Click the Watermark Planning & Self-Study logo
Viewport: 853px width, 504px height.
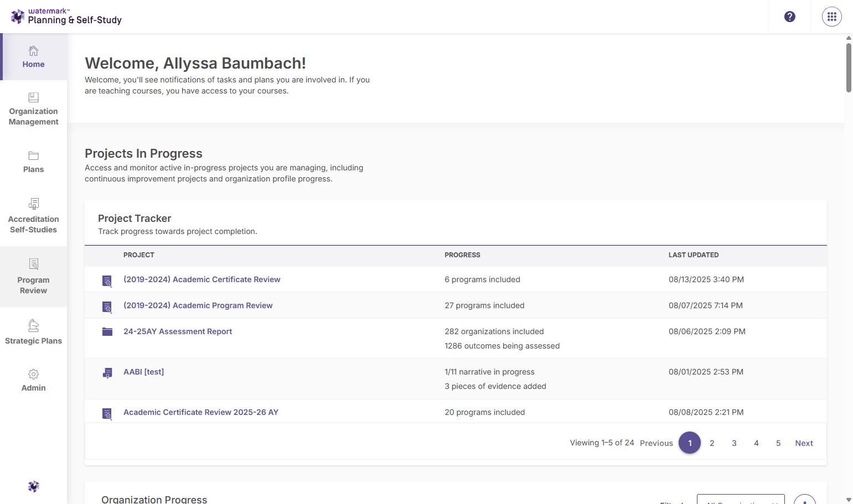66,17
